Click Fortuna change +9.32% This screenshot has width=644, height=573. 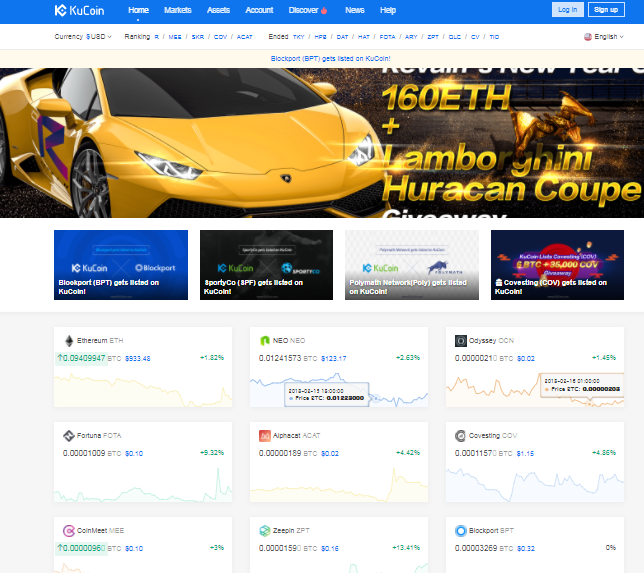coord(212,453)
